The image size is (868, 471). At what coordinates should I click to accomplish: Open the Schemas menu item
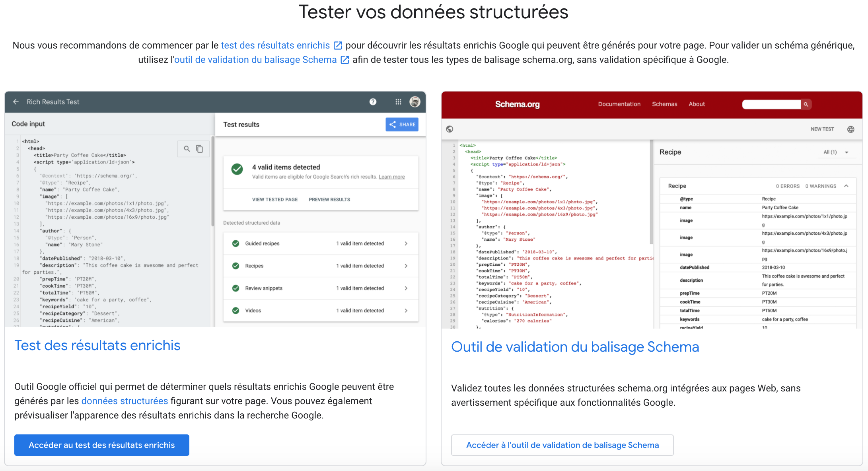(664, 104)
